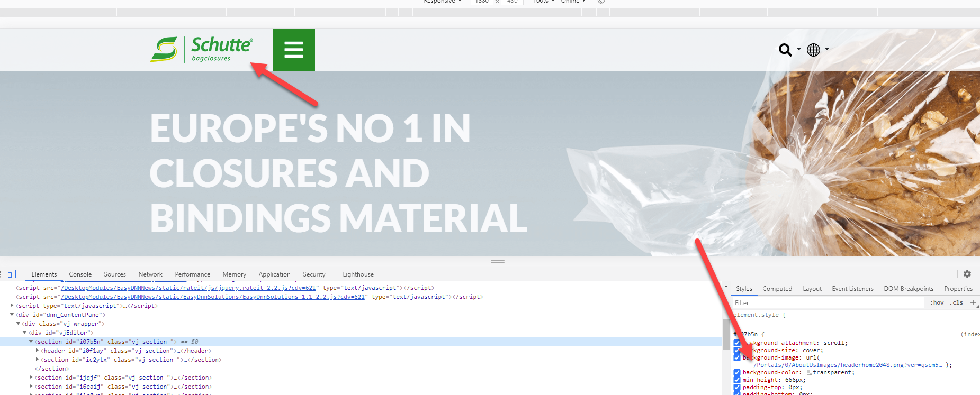Click the globe language icon
Image resolution: width=980 pixels, height=395 pixels.
(x=813, y=50)
